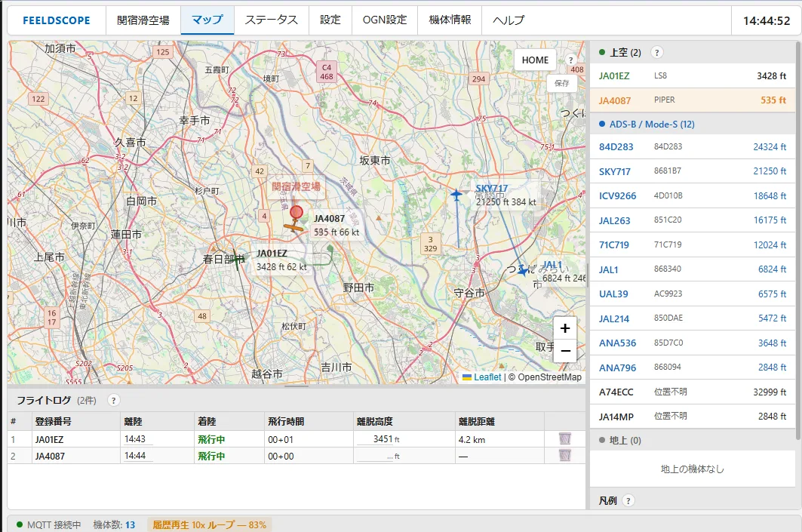This screenshot has width=802, height=532.
Task: Open the ステータス tab
Action: point(272,20)
